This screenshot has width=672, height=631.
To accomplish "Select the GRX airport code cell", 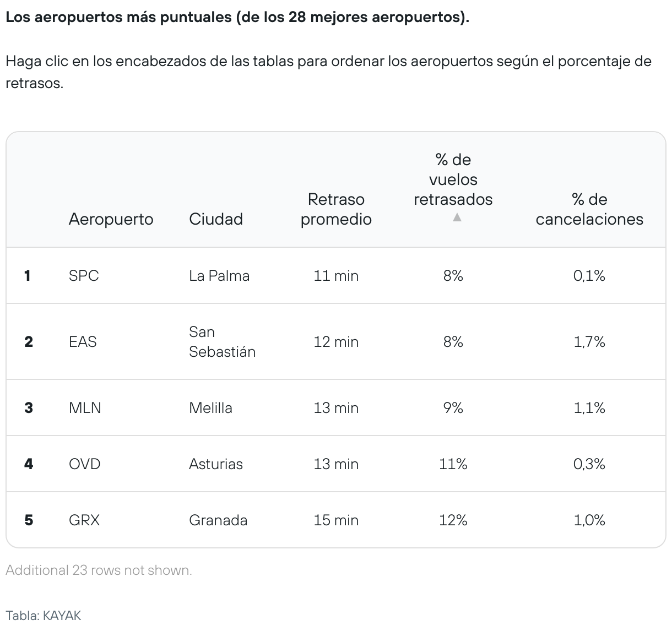I will pos(84,520).
